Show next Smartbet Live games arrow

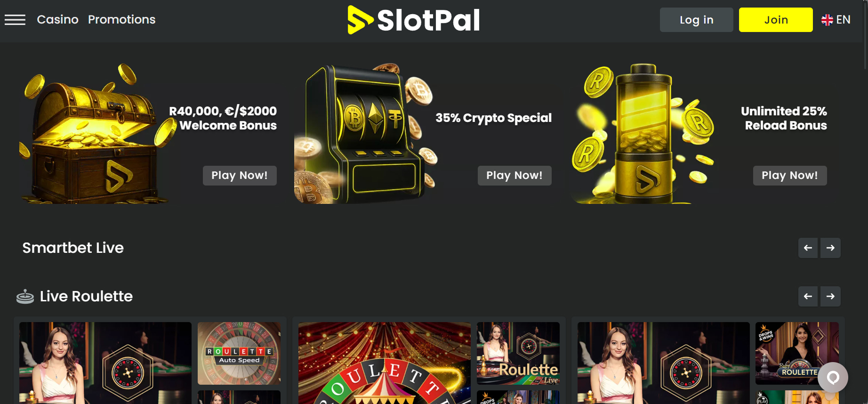830,248
